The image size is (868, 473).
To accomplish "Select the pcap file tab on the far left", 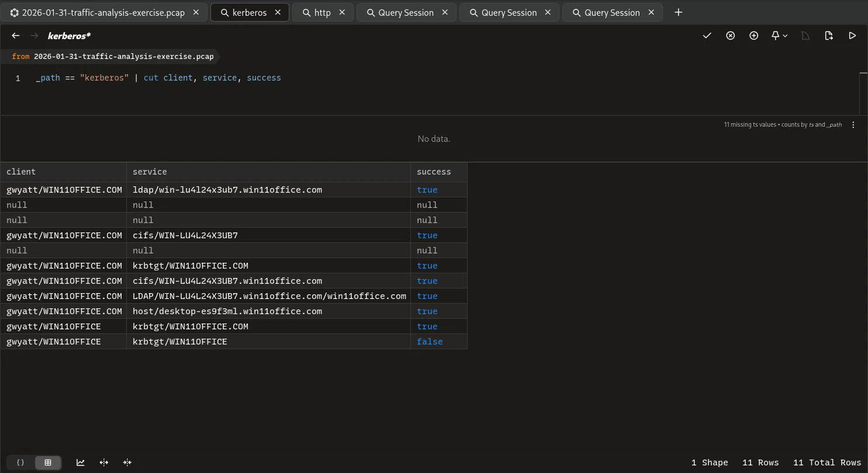I will [99, 12].
